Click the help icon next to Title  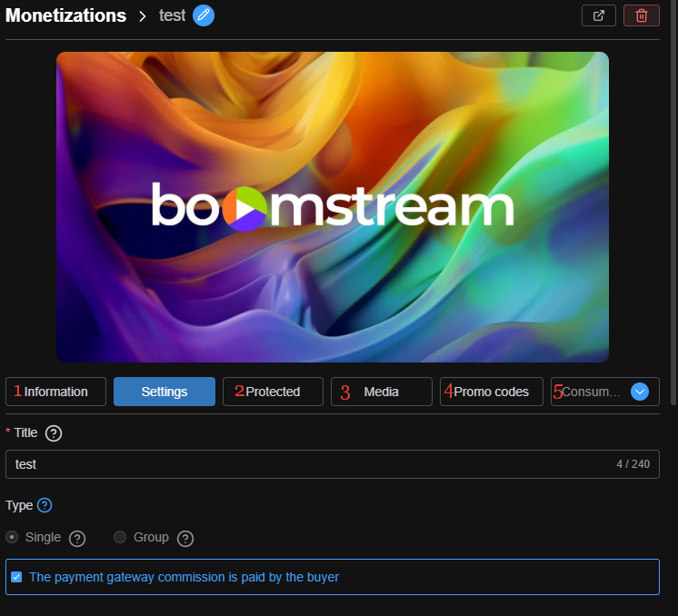[x=54, y=433]
